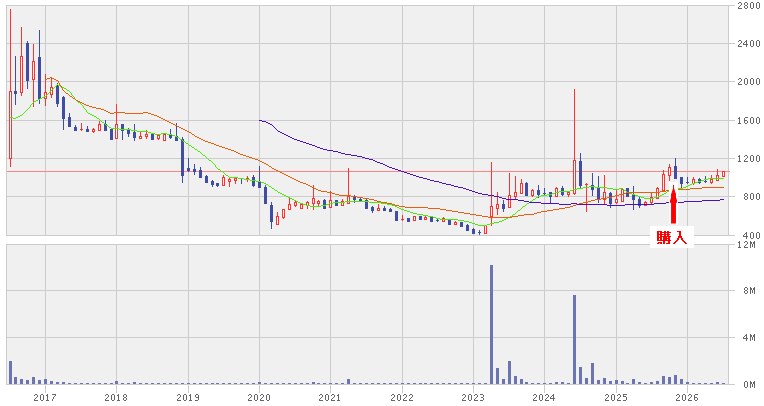Click the 1200 price axis label
This screenshot has width=764, height=406.
pos(748,159)
